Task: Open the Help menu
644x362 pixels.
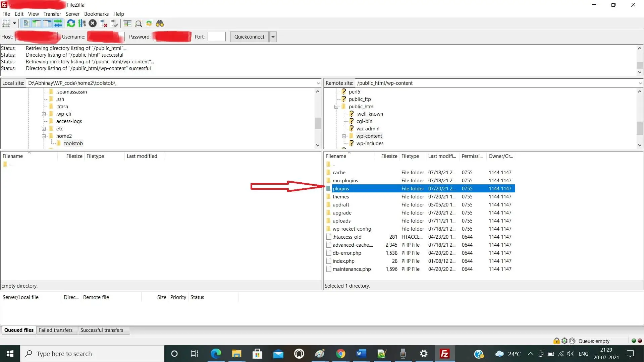Action: [x=118, y=14]
